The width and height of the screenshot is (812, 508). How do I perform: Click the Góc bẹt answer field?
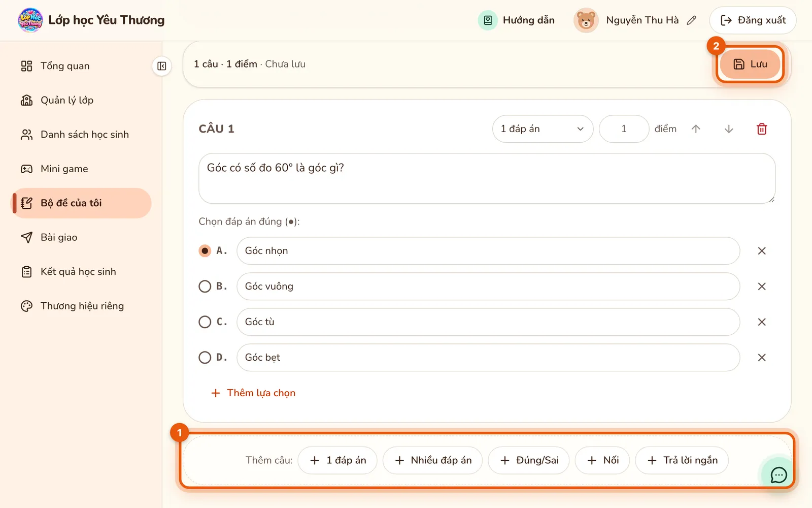pos(488,358)
